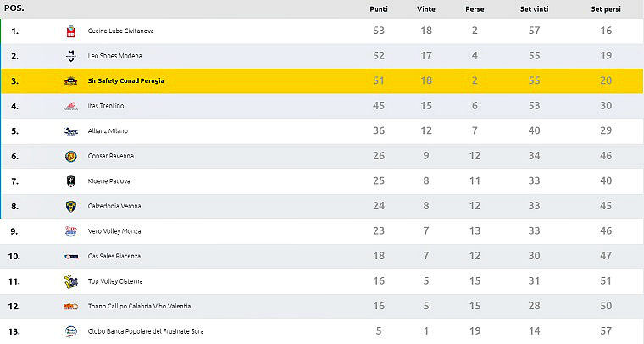Viewport: 644px width, 344px height.
Task: Click Perugia's Punti value 51
Action: [379, 80]
